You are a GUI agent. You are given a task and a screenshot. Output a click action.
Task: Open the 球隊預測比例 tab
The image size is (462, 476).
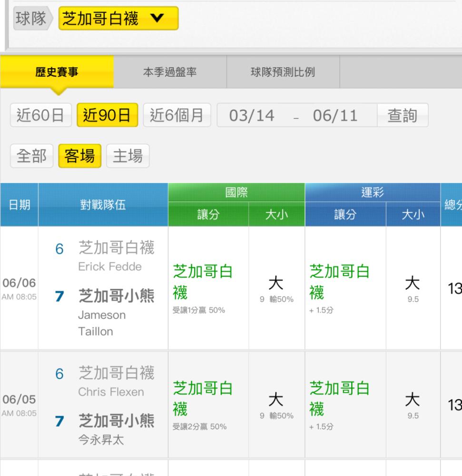point(283,72)
